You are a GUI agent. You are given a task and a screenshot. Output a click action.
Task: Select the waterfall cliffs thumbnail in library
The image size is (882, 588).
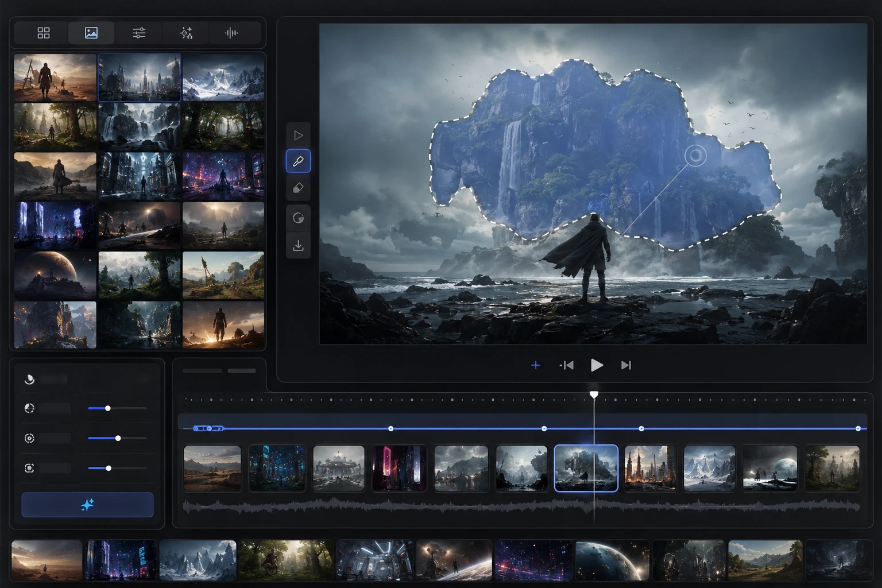(140, 127)
